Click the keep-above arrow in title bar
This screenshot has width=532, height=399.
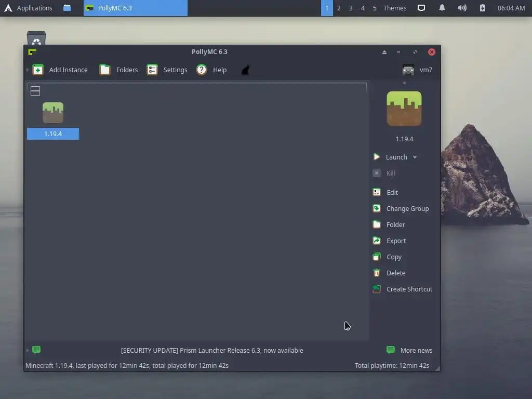[x=384, y=52]
